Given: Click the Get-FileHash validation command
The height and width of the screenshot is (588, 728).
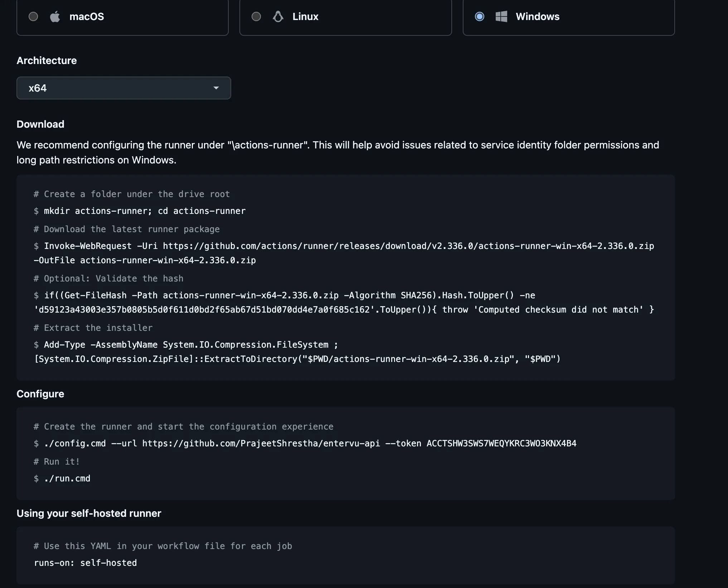Looking at the screenshot, I should pyautogui.click(x=344, y=303).
